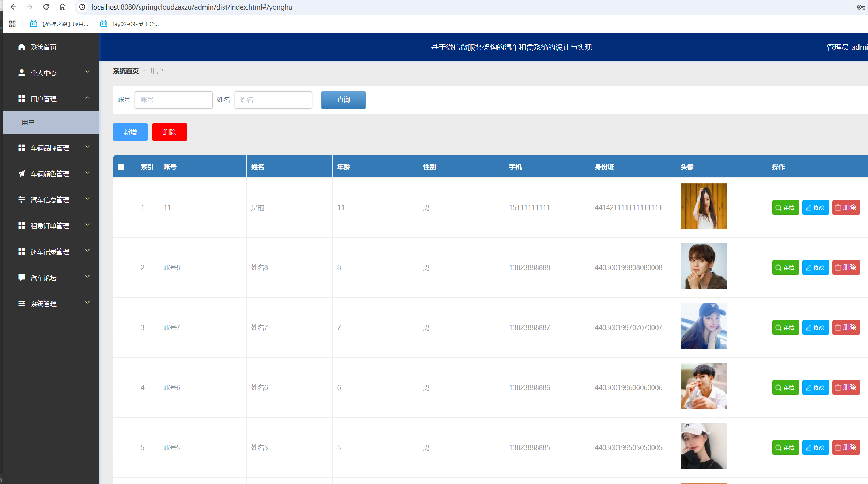Click the grid icon for 租赁订单管理

point(22,226)
